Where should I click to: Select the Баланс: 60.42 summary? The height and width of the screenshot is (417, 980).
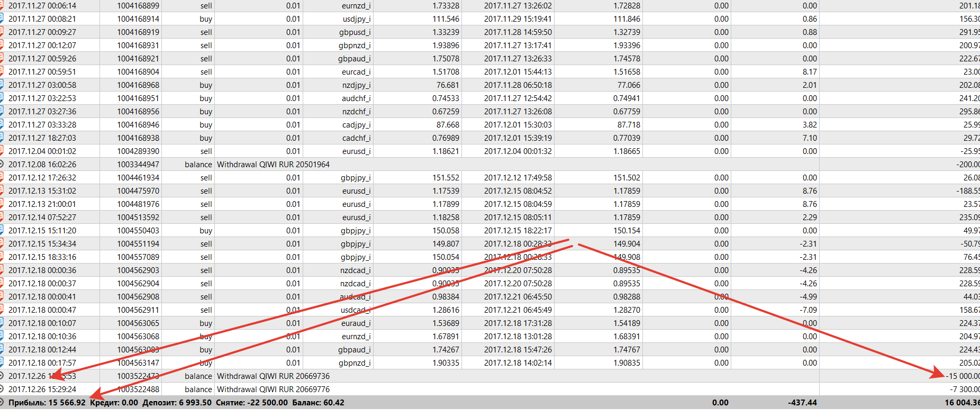tap(318, 402)
